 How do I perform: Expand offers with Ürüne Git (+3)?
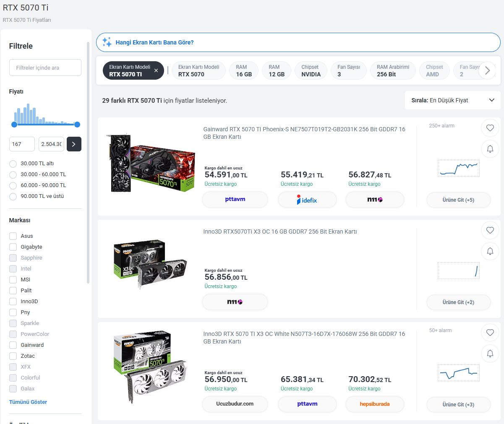[458, 405]
